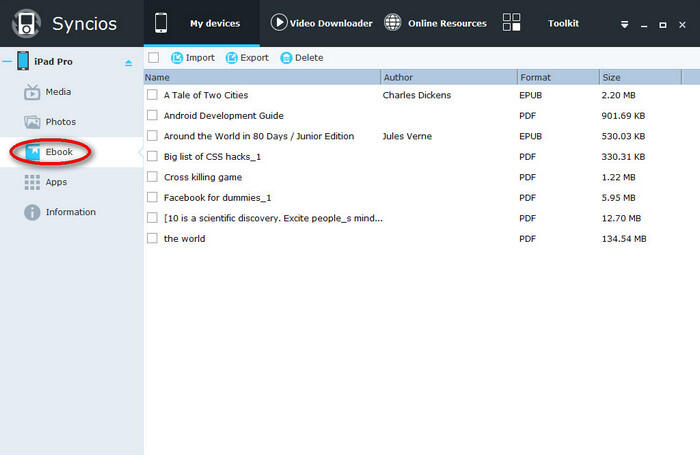Image resolution: width=700 pixels, height=455 pixels.
Task: Sort the list by Name column header
Action: coord(262,77)
